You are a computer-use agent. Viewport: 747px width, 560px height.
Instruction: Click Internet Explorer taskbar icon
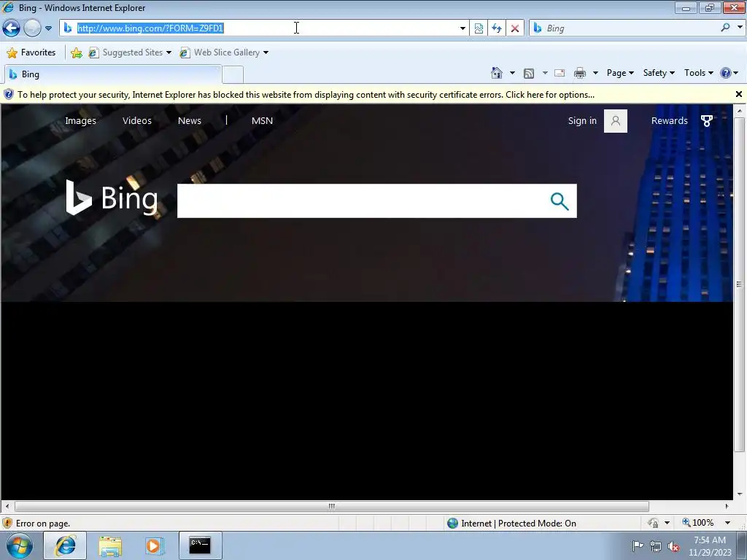(x=65, y=545)
